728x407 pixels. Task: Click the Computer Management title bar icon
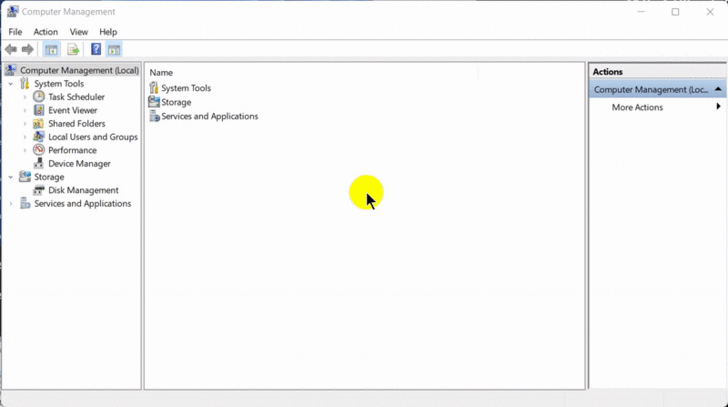pyautogui.click(x=13, y=12)
